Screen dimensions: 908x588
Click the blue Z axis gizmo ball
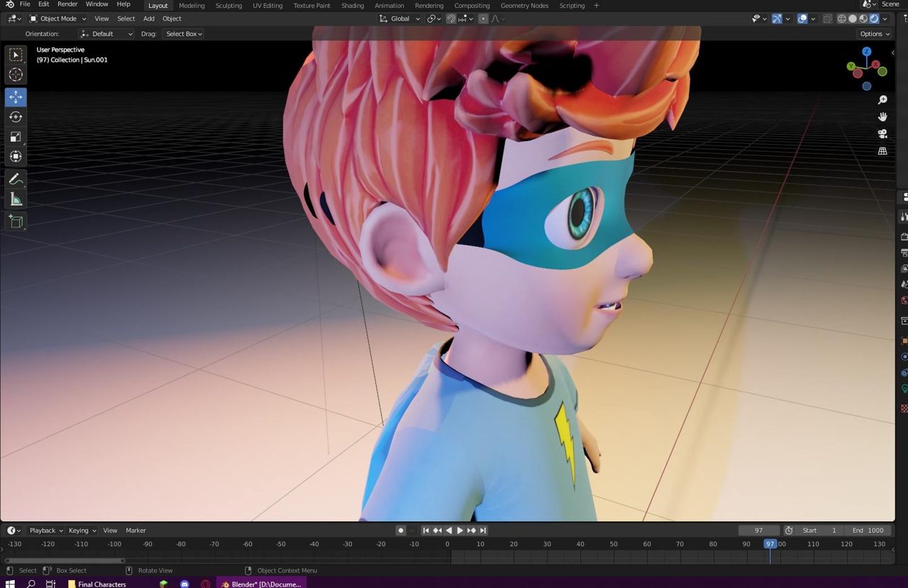click(x=867, y=52)
